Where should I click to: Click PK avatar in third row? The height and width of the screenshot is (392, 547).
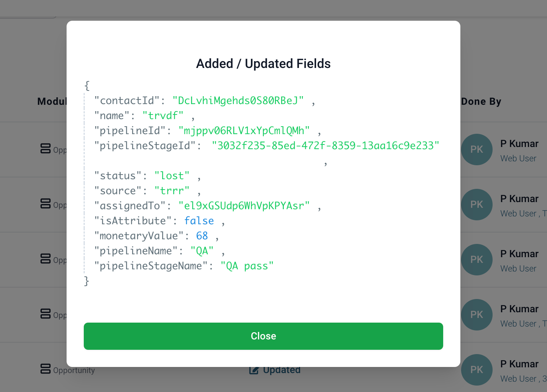click(x=477, y=260)
